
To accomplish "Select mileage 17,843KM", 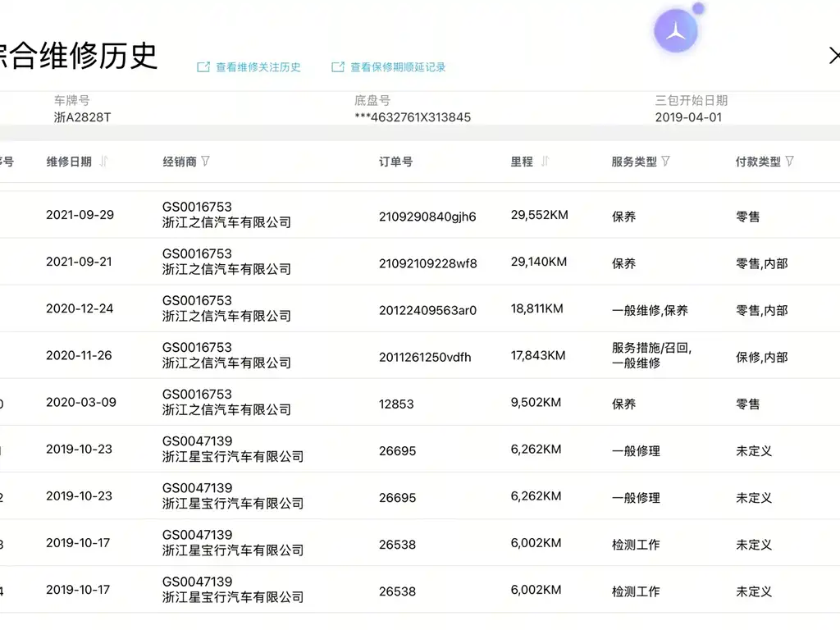I will (538, 355).
